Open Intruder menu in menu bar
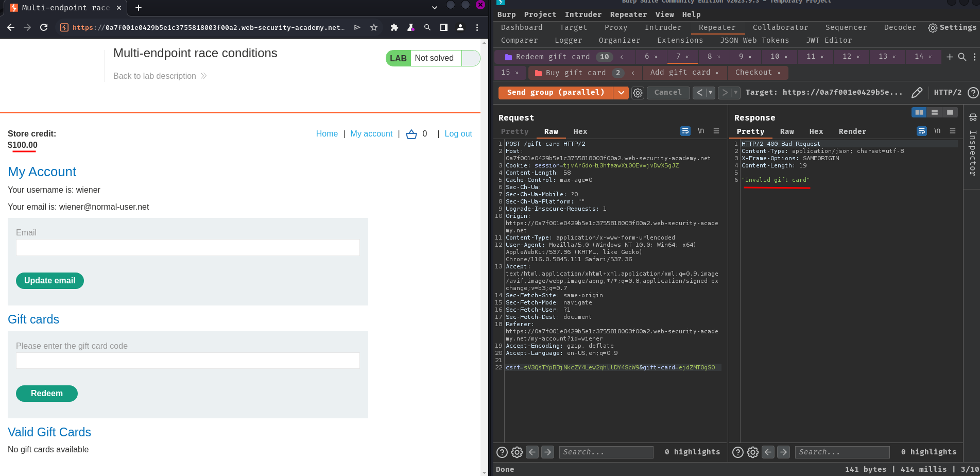This screenshot has width=980, height=476. 583,14
